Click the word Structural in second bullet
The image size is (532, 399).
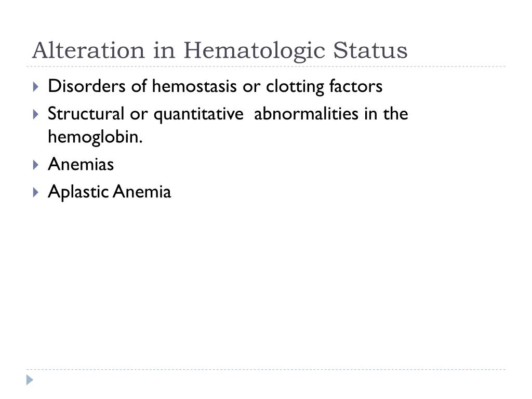click(86, 113)
